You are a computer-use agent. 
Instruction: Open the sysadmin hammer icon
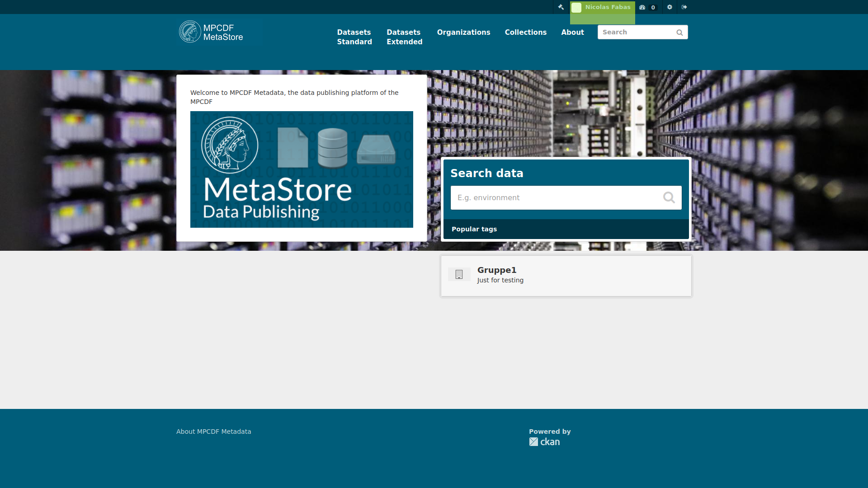[561, 7]
